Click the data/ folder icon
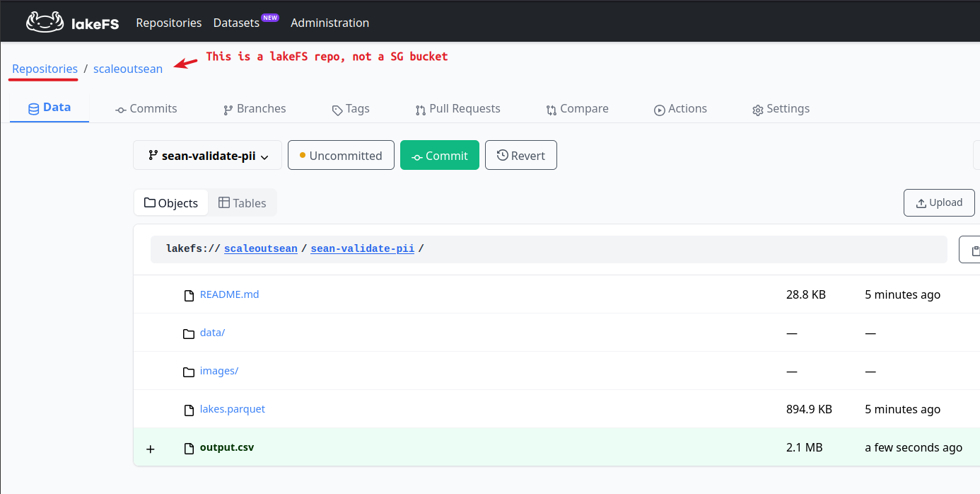 pos(189,333)
